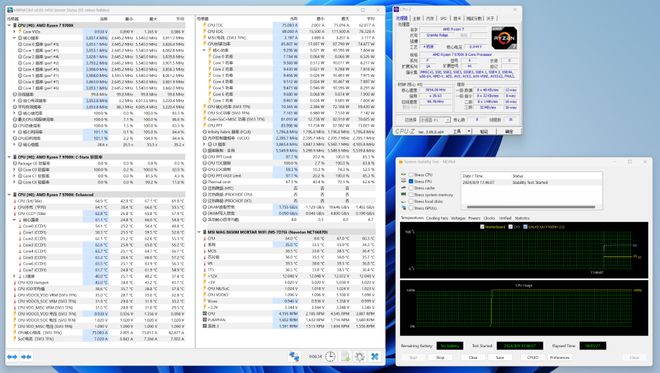Click HWiNFO network computers icon in bottom toolbar
Viewport: 660px width, 373px height.
[294, 357]
